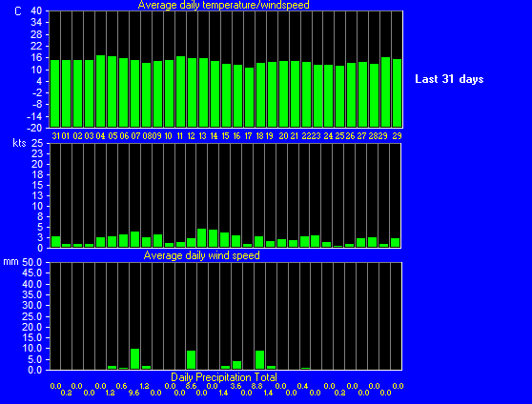Click the precipitation bar for day 18
The width and height of the screenshot is (532, 404).
click(x=259, y=360)
